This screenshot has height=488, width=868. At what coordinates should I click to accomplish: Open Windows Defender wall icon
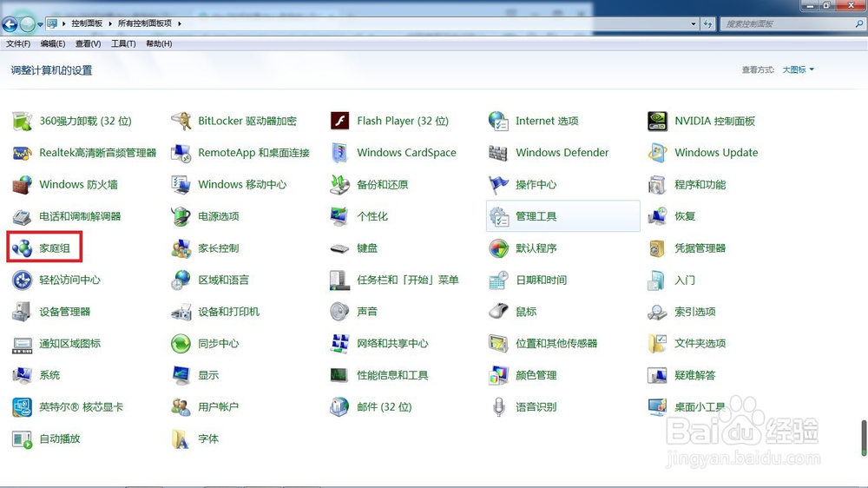pos(499,153)
